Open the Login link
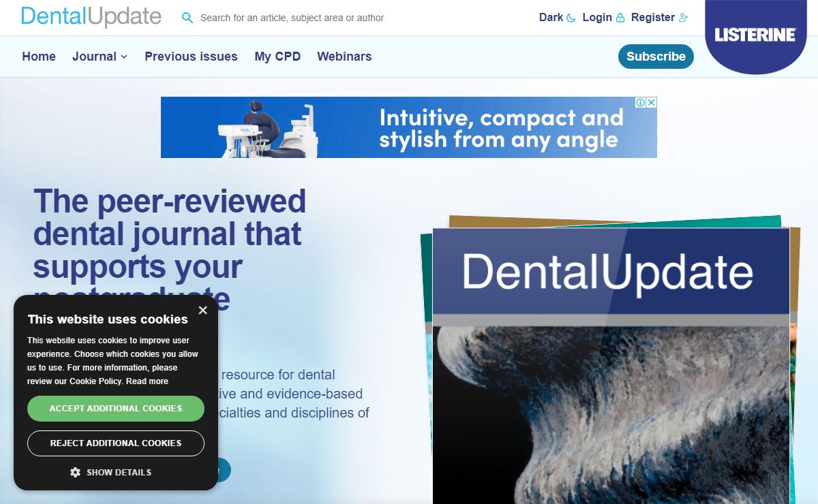 [603, 18]
